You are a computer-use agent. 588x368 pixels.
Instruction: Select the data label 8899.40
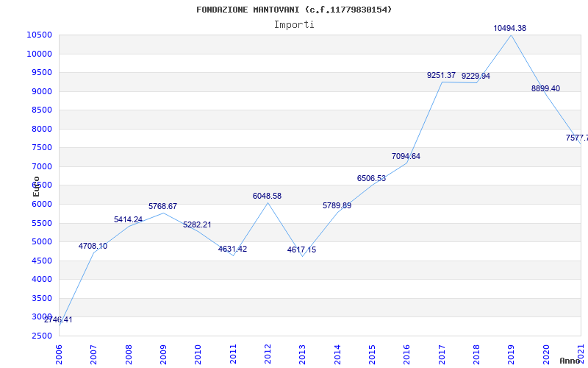point(545,89)
